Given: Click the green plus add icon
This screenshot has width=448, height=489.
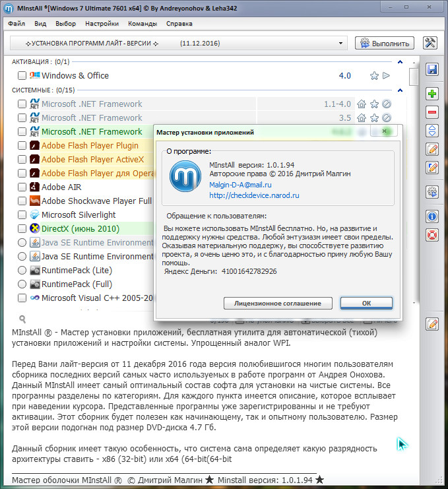Looking at the screenshot, I should (432, 94).
